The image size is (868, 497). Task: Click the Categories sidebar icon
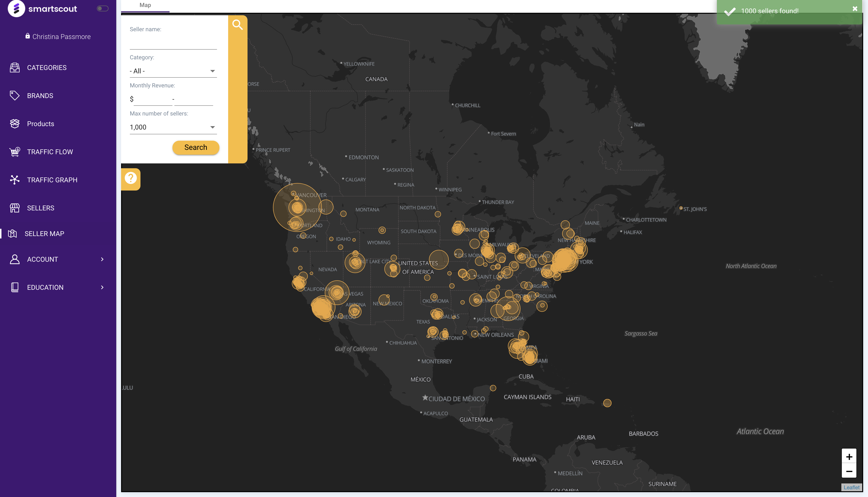click(x=14, y=68)
